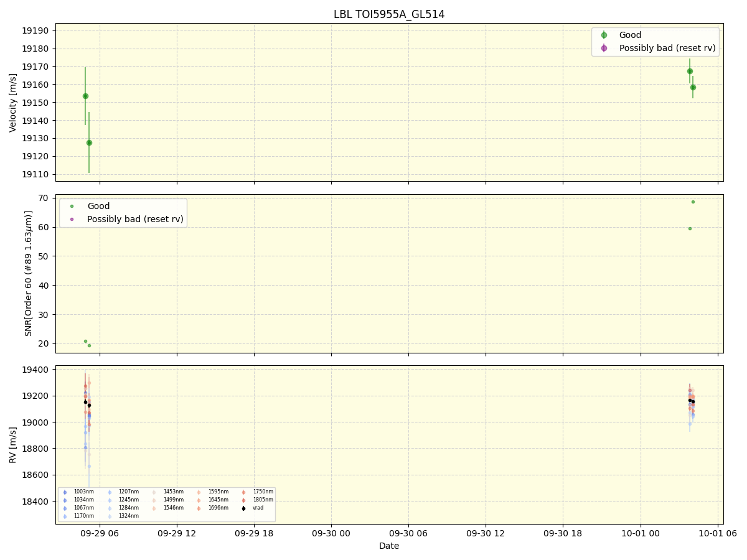Click the 19400 tick on RV axis
This screenshot has width=747, height=560.
pyautogui.click(x=37, y=370)
